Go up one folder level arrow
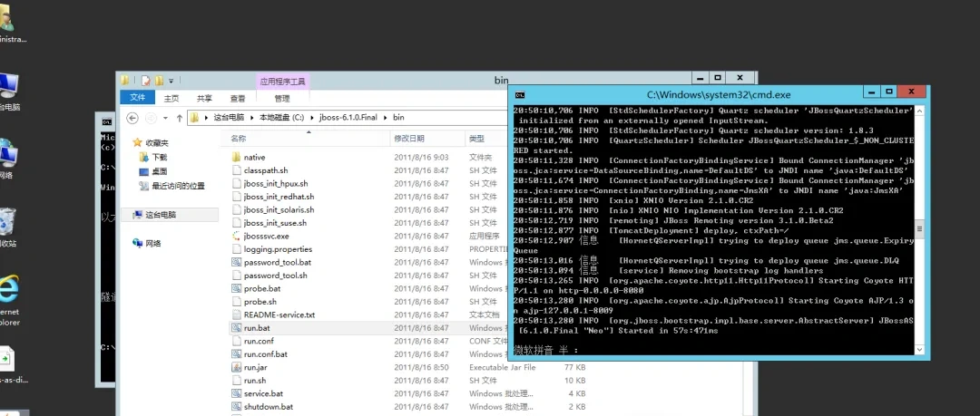 (x=180, y=118)
